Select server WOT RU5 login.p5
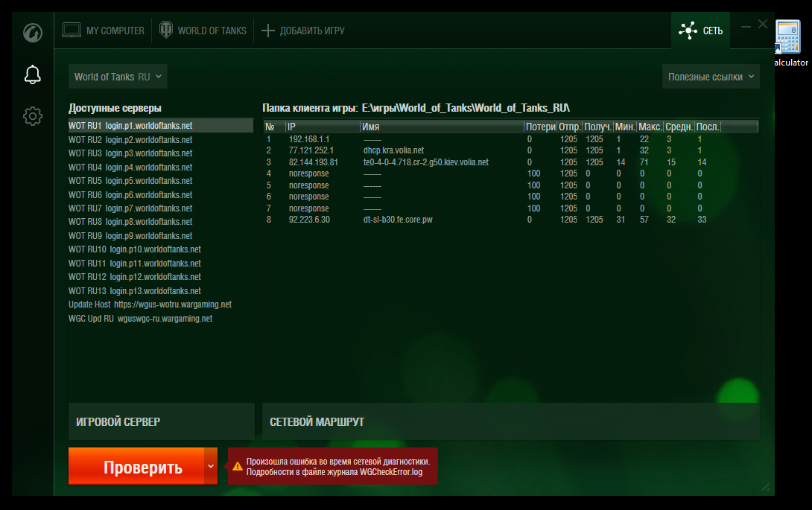The width and height of the screenshot is (812, 510). click(160, 181)
